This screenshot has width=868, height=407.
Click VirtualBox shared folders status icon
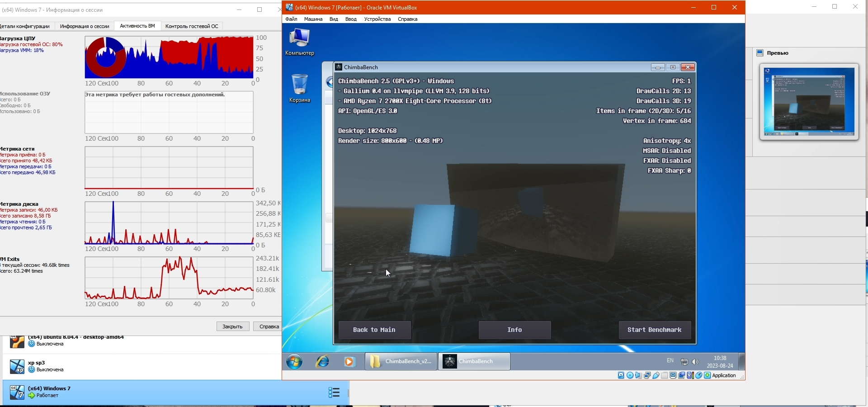coord(664,375)
